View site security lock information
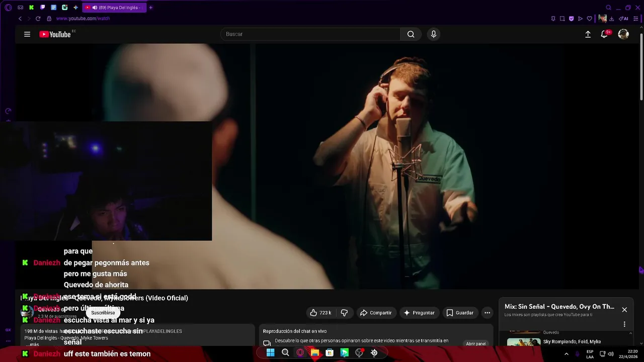 (49, 19)
